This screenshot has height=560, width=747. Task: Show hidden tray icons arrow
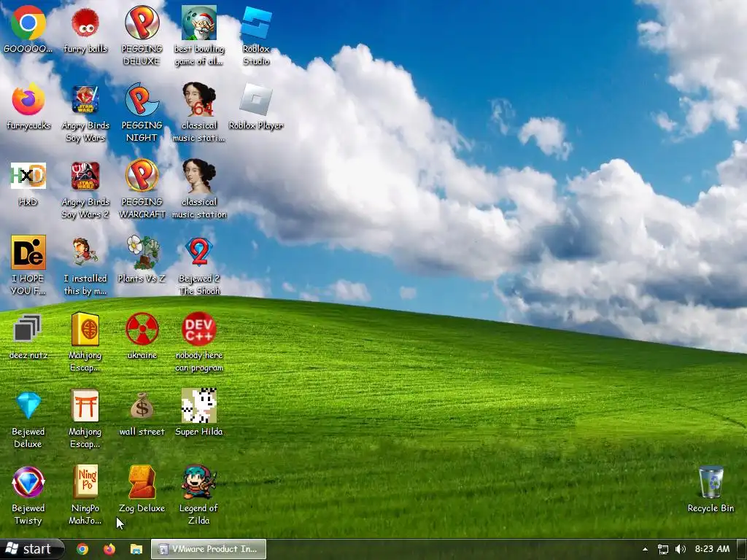[x=645, y=549]
